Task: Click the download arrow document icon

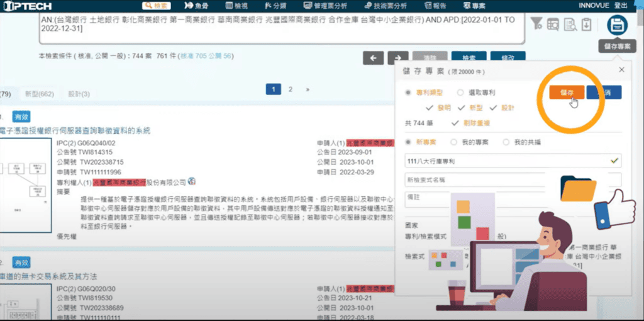Action: 586,25
